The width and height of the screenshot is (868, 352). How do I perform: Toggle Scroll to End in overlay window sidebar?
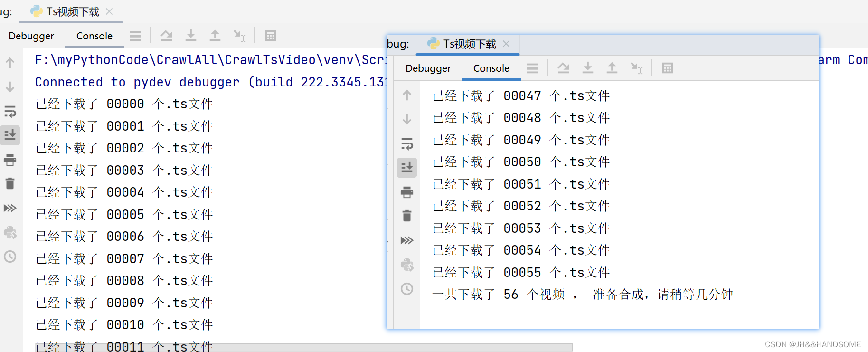[x=407, y=167]
